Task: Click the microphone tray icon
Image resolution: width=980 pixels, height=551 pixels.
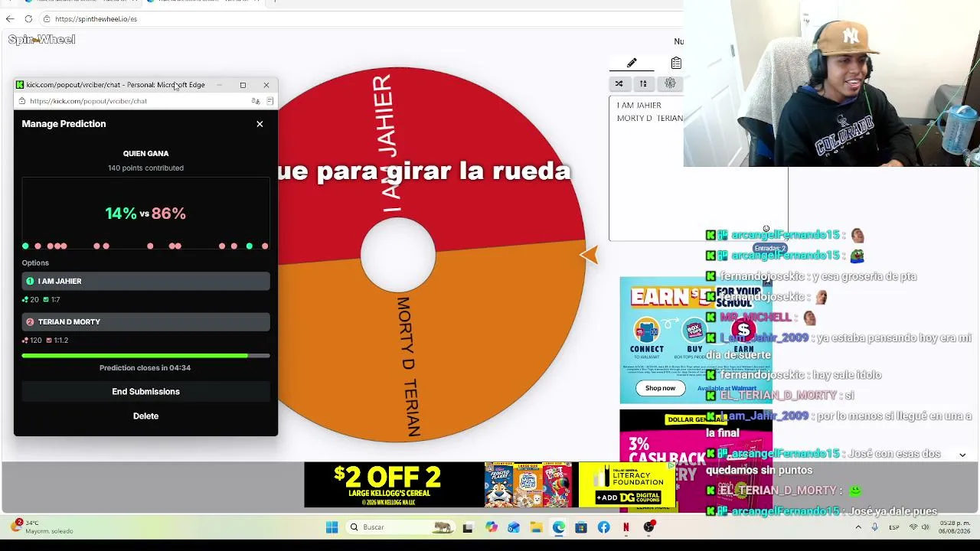Action: 875,527
